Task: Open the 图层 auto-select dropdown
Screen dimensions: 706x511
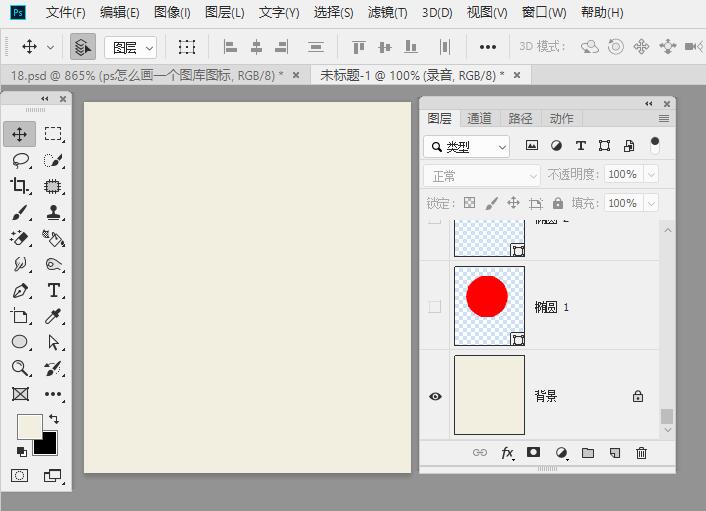Action: [131, 47]
